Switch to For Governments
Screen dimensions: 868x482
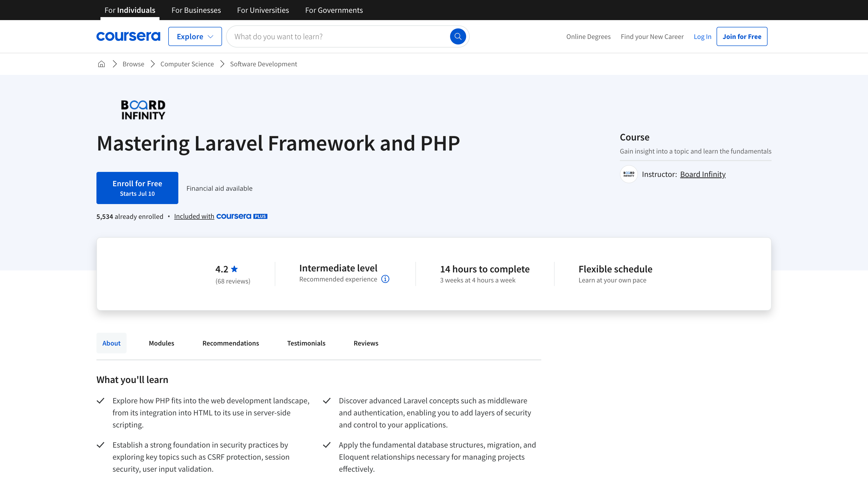[x=334, y=10]
